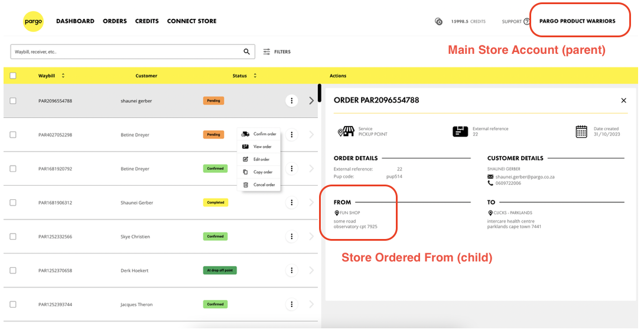
Task: Click the Filters button label
Action: point(282,52)
